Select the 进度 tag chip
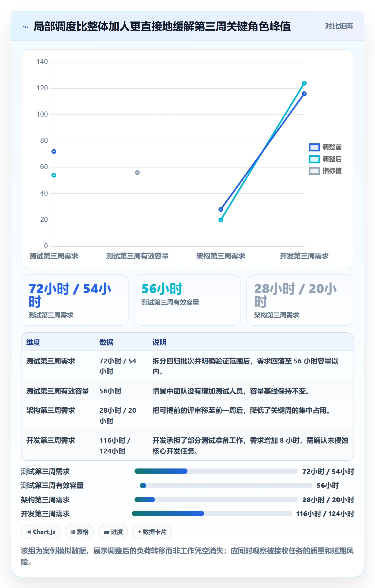The image size is (375, 588). pos(113,532)
